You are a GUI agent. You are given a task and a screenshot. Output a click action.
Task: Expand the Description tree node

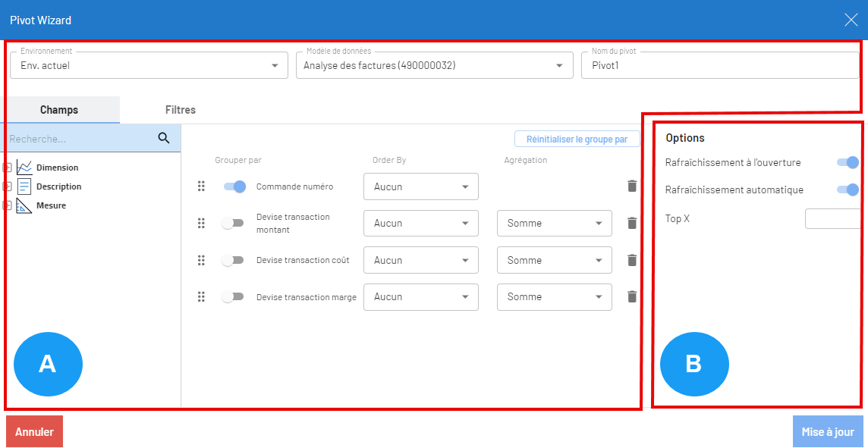coord(8,186)
